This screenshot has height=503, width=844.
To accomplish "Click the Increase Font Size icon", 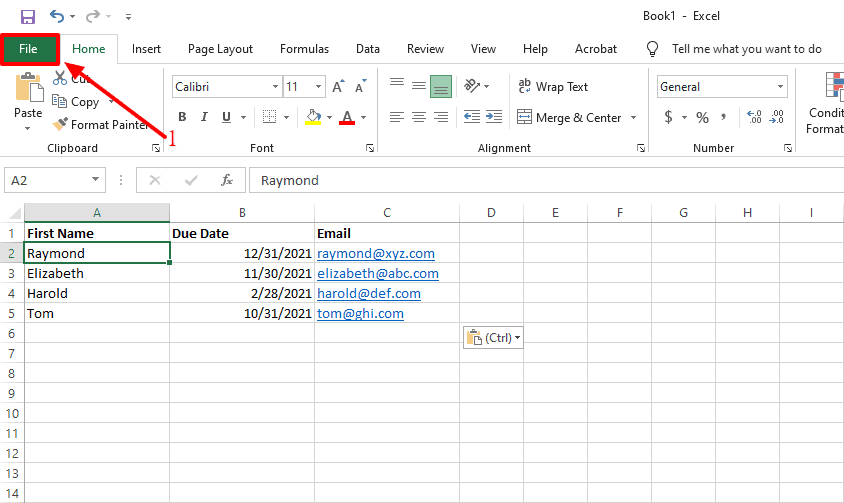I will [338, 86].
